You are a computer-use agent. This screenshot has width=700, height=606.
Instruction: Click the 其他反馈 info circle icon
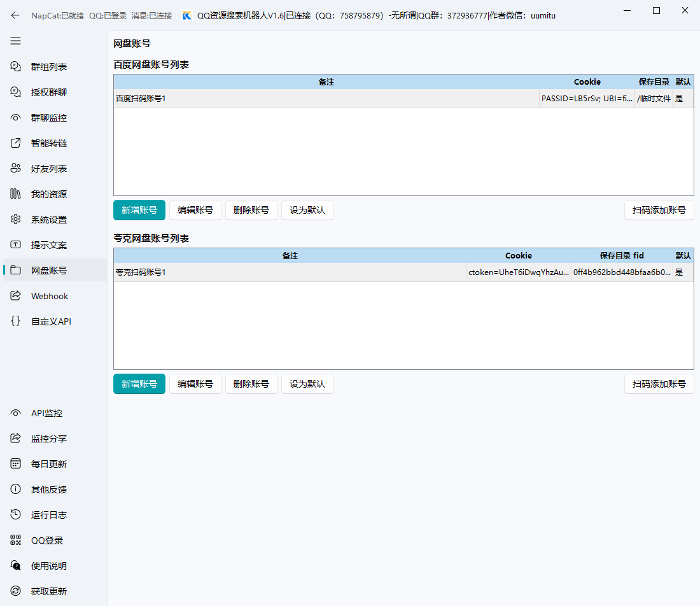(x=16, y=490)
